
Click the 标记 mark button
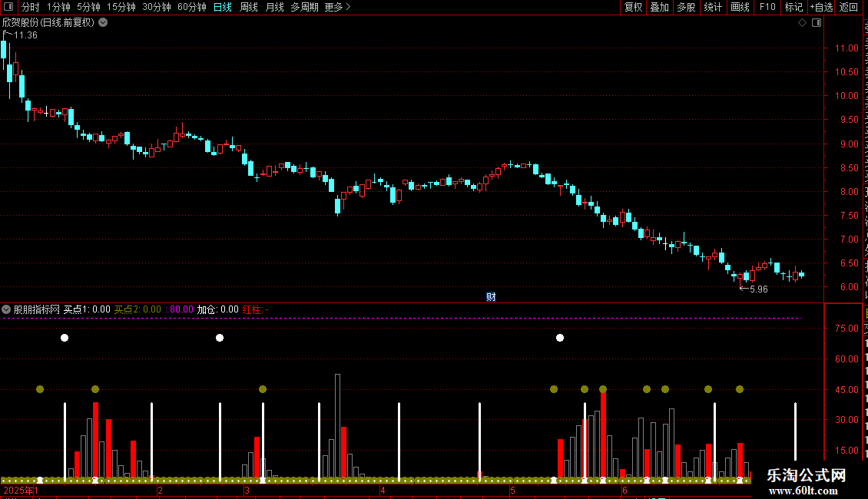coord(793,7)
